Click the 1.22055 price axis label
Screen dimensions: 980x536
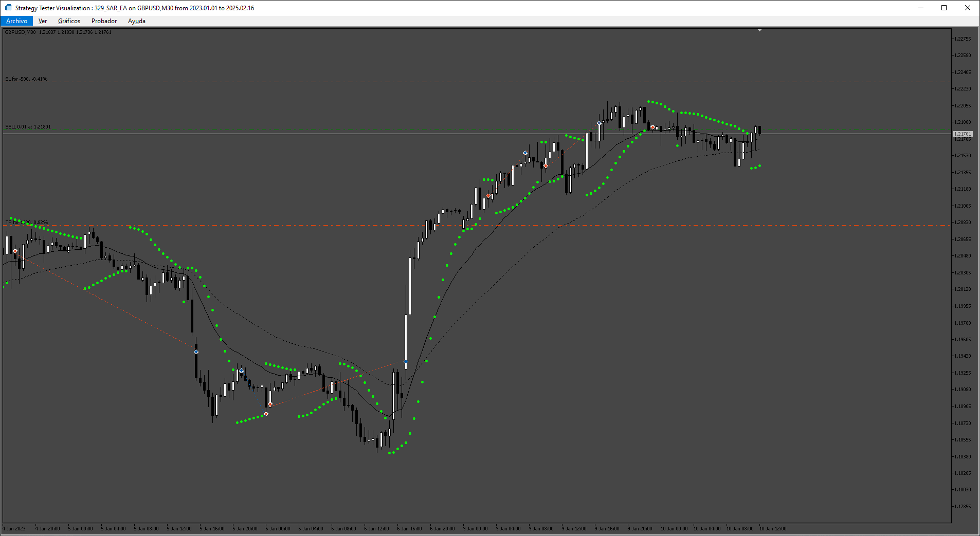click(x=963, y=105)
